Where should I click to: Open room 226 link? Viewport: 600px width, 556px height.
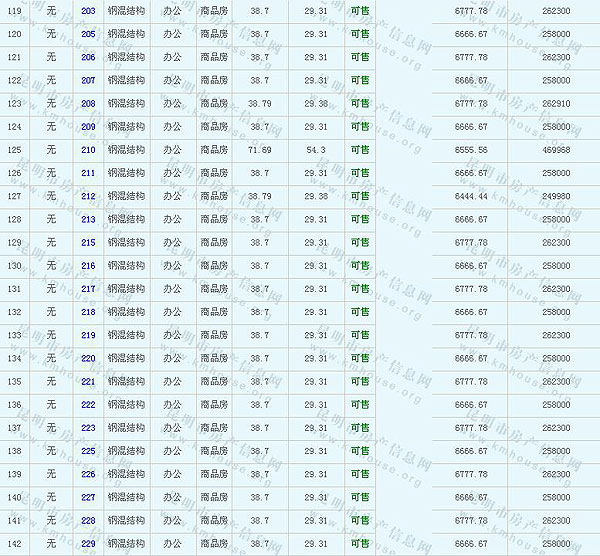point(88,474)
